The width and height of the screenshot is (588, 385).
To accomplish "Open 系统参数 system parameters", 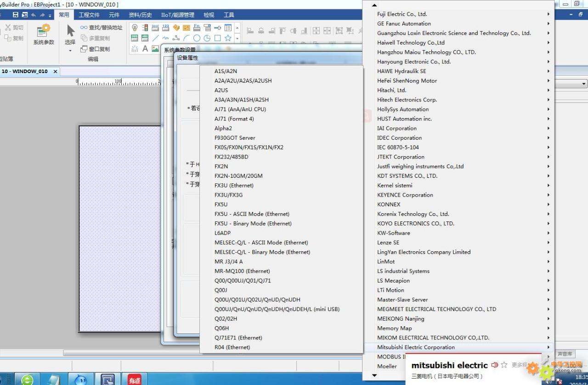I will pos(44,34).
